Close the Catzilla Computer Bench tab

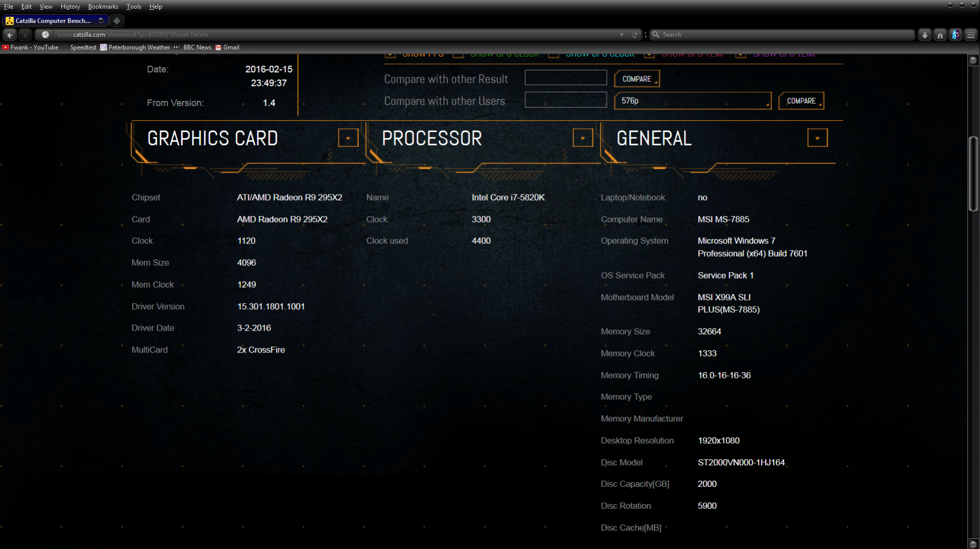click(x=101, y=20)
